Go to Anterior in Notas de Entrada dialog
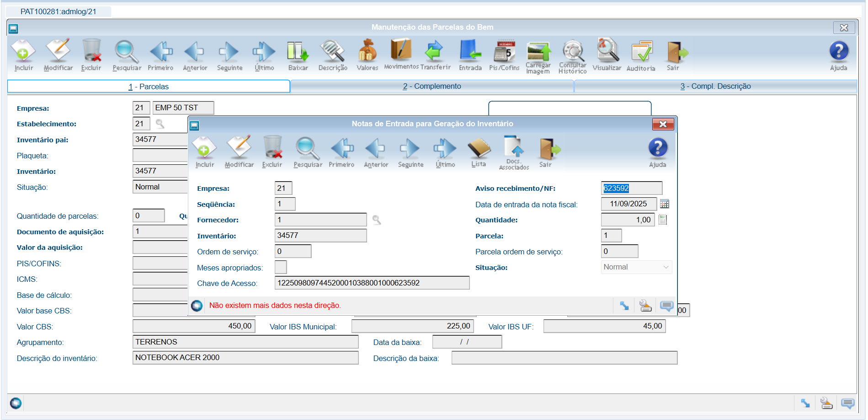868x420 pixels. 376,152
